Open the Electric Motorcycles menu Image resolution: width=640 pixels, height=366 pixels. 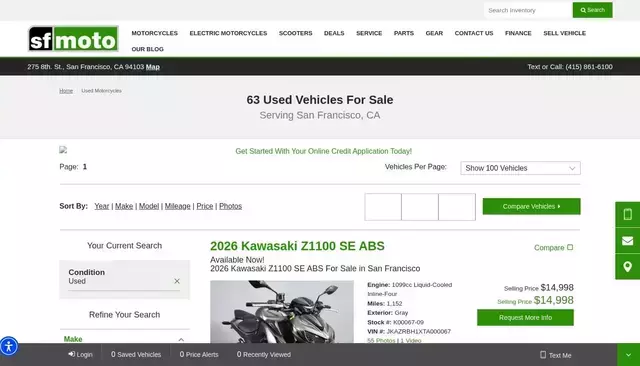point(228,33)
